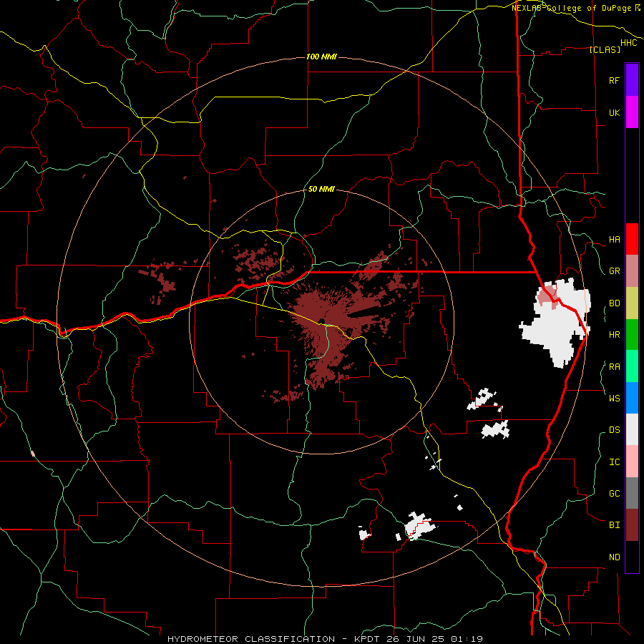Viewport: 644px width, 644px height.
Task: Select the IC light pink legend swatch
Action: point(632,462)
